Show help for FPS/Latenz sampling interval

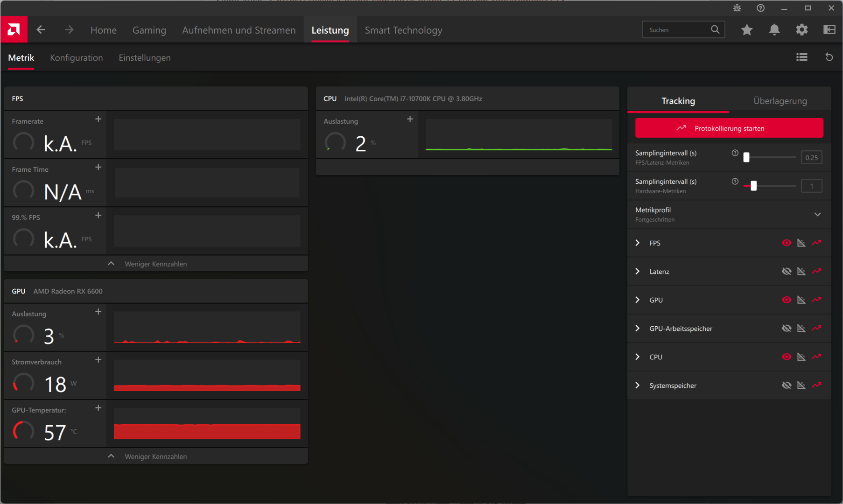coord(735,153)
